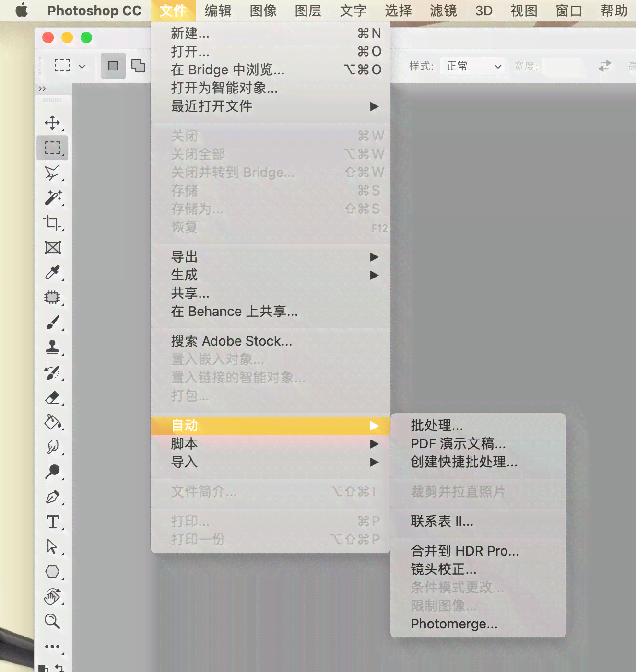The width and height of the screenshot is (636, 672).
Task: Choose 打开... from file menu
Action: point(271,52)
